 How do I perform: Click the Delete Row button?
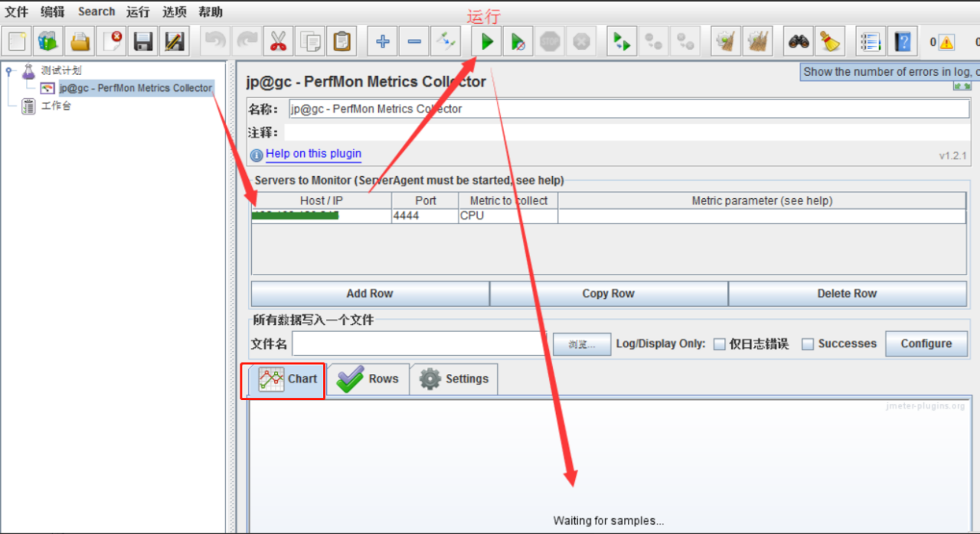(848, 294)
